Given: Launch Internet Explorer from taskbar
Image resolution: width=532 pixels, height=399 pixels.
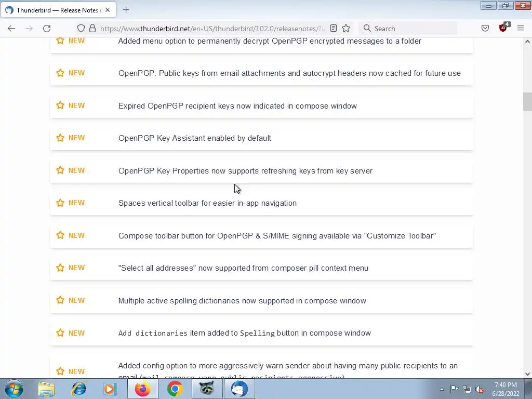Looking at the screenshot, I should click(79, 389).
